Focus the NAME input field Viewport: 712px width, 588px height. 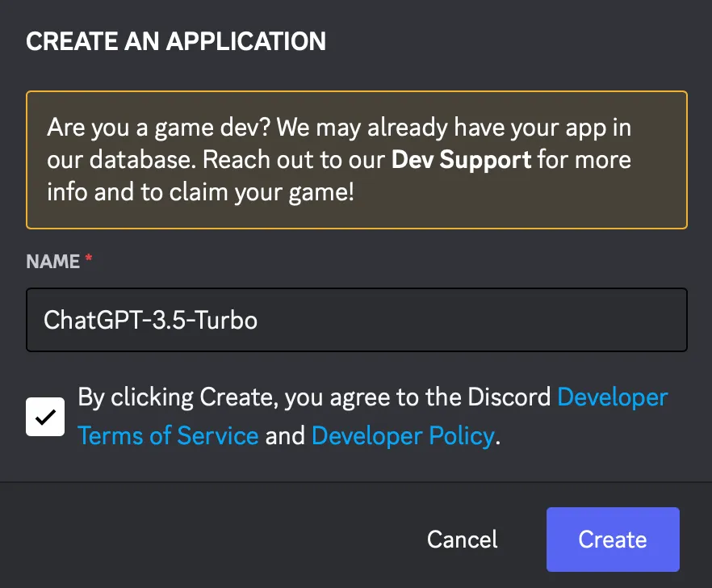(357, 320)
